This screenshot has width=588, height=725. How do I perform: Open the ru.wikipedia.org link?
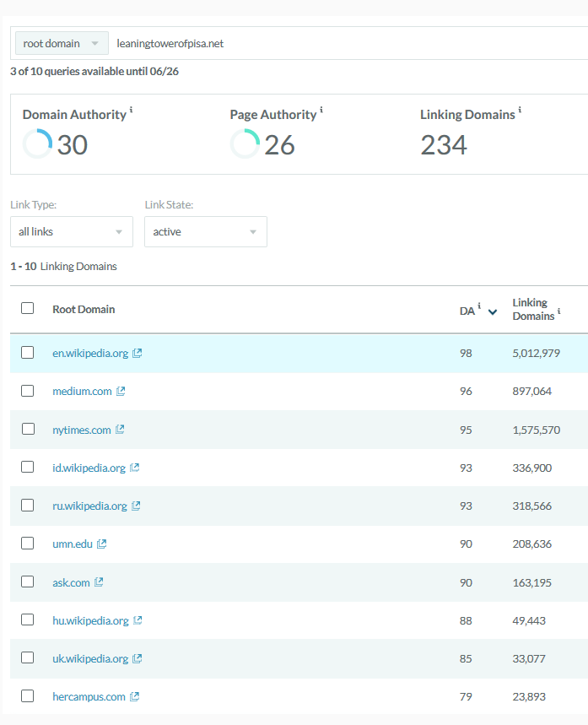click(89, 506)
